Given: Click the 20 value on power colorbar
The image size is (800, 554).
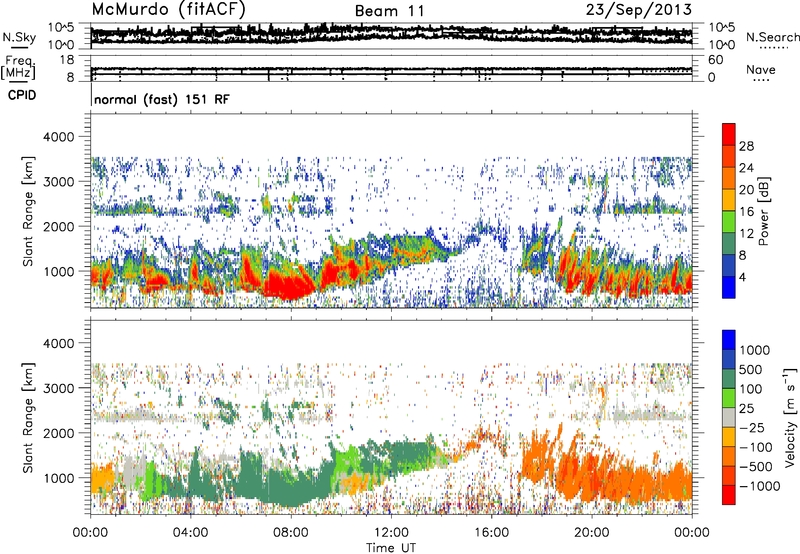Looking at the screenshot, I should coord(746,190).
